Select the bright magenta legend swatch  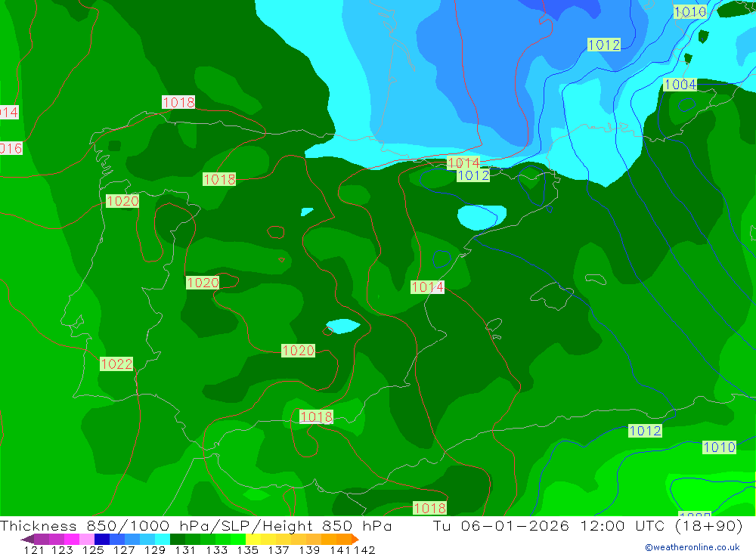[70, 539]
